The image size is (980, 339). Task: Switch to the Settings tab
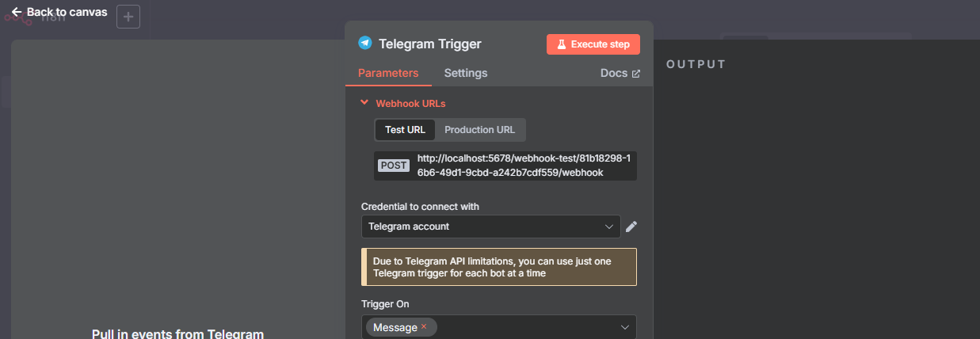pyautogui.click(x=466, y=73)
